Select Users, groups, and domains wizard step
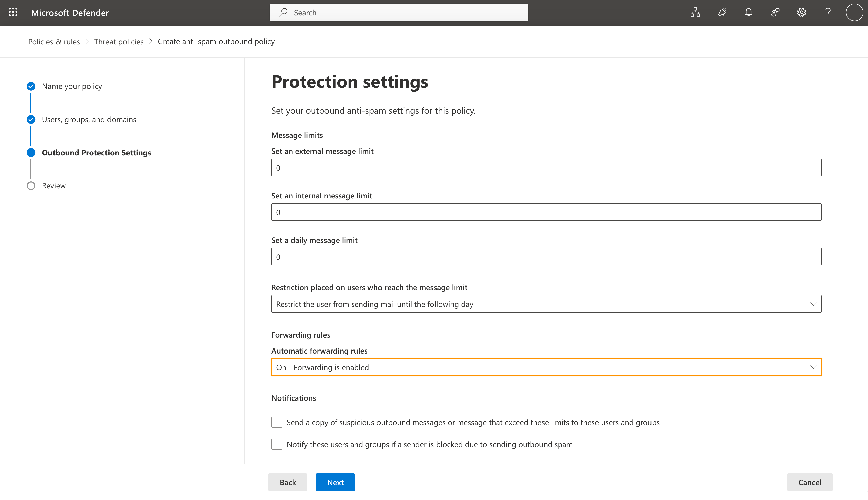The height and width of the screenshot is (500, 868). point(89,120)
